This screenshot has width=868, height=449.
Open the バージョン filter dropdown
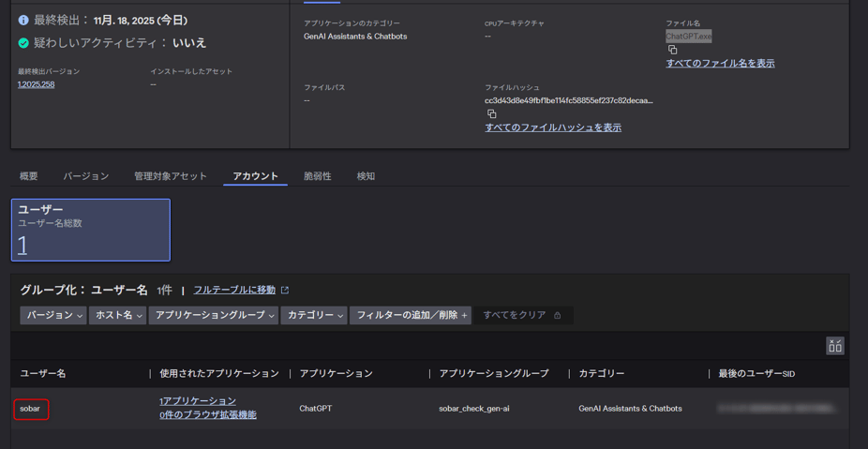[53, 315]
